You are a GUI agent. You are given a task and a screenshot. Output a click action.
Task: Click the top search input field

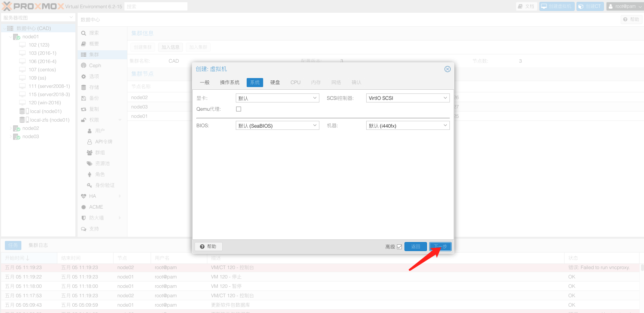[x=156, y=6]
